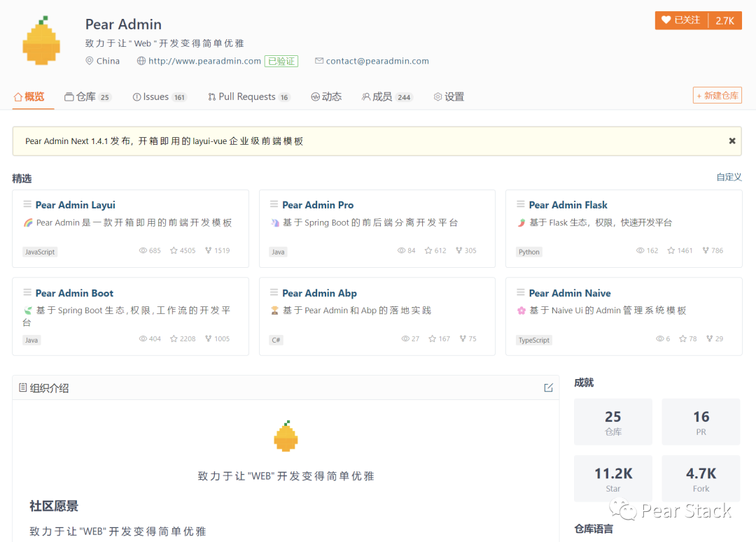The image size is (756, 542).
Task: Open the Pear Admin Abp repository
Action: [319, 293]
